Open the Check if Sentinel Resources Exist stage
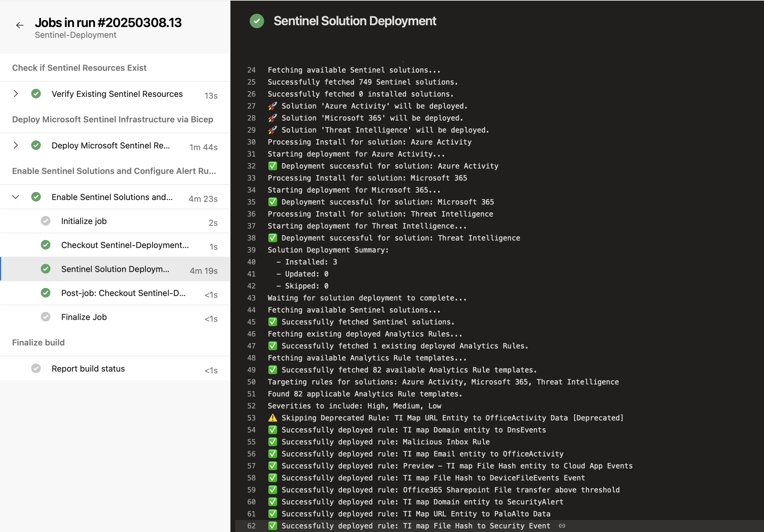Image resolution: width=764 pixels, height=532 pixels. pyautogui.click(x=80, y=67)
